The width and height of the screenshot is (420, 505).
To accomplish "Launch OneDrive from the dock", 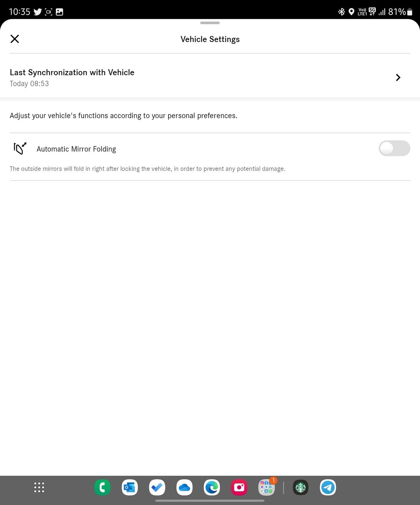I will click(x=184, y=487).
